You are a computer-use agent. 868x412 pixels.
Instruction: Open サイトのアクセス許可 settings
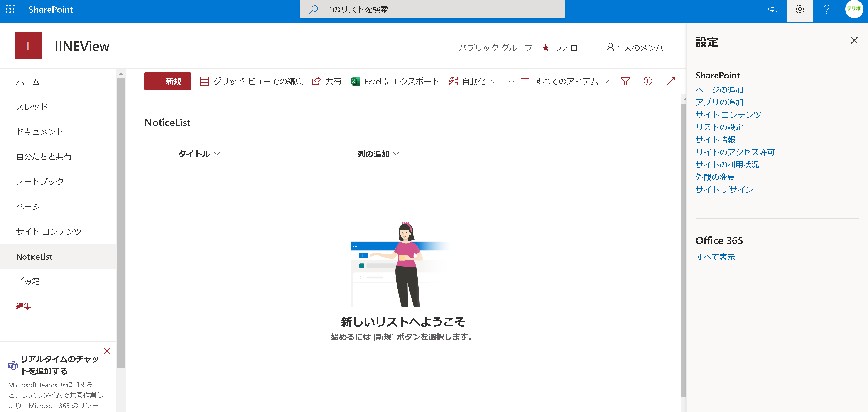[735, 152]
